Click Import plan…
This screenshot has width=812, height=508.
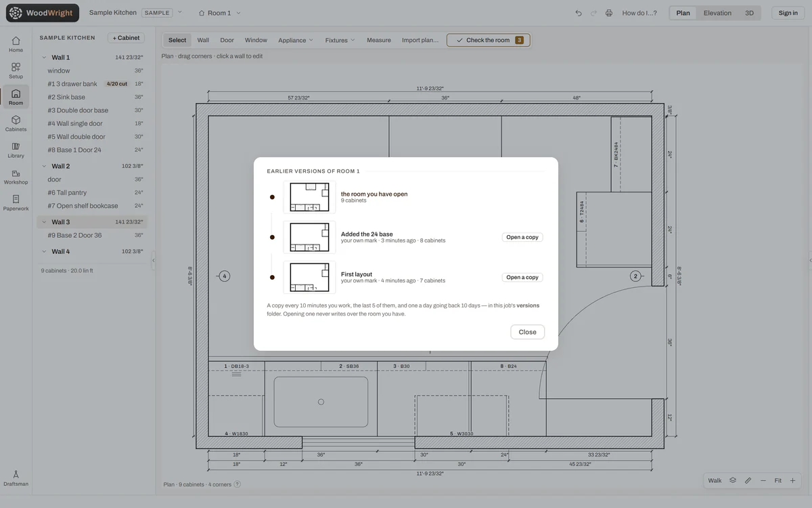pos(420,40)
